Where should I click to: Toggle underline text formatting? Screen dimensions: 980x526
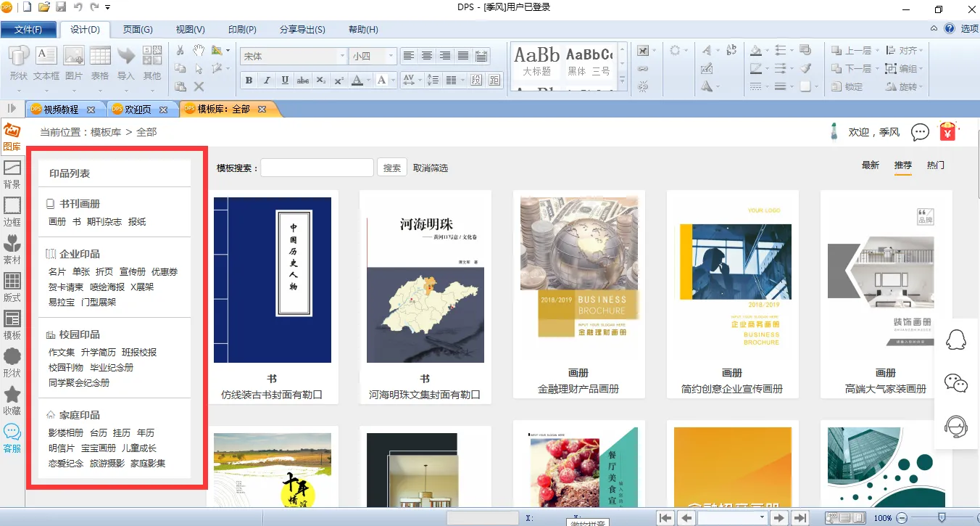(x=285, y=80)
